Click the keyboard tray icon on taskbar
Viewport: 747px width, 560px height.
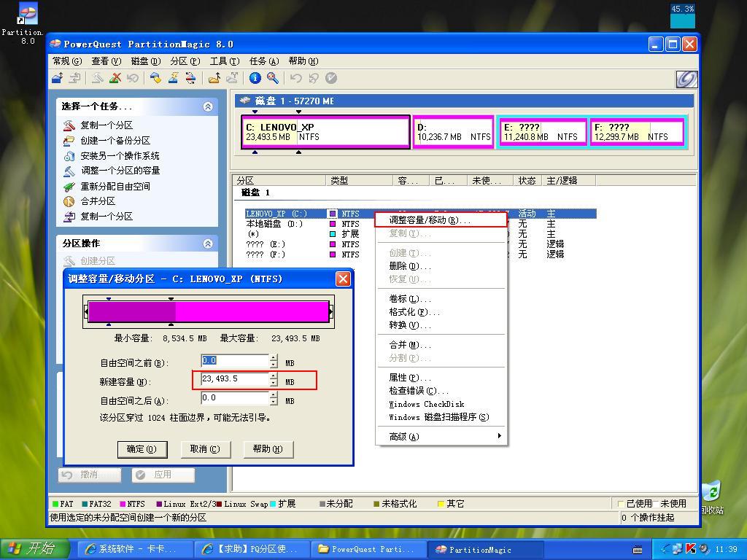[637, 550]
